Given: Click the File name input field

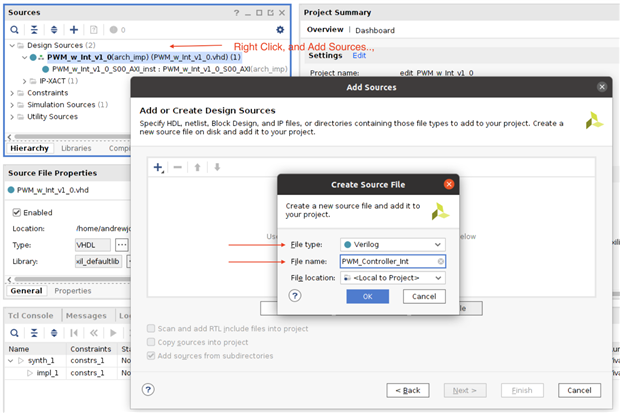Looking at the screenshot, I should tap(393, 261).
